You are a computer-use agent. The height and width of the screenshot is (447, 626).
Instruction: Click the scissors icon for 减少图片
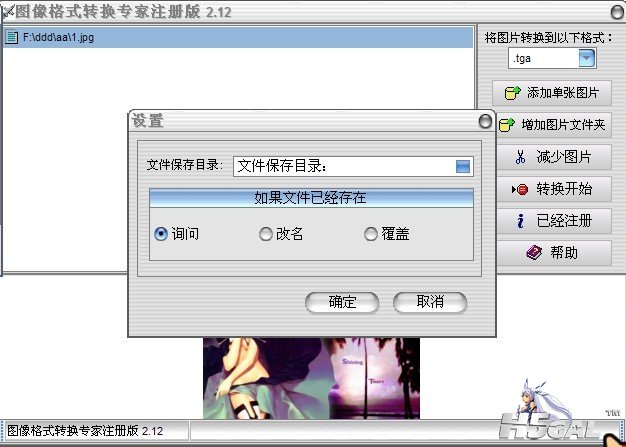519,157
